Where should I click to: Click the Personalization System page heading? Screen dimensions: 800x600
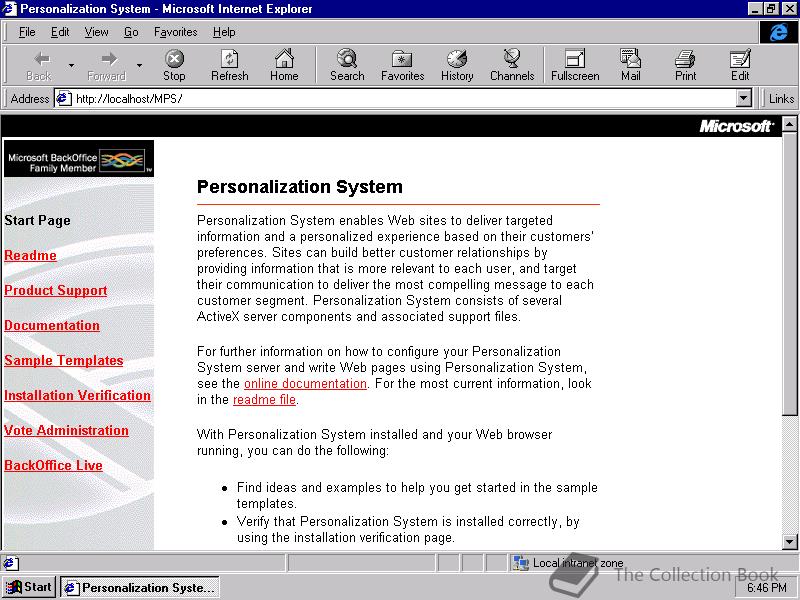(299, 187)
